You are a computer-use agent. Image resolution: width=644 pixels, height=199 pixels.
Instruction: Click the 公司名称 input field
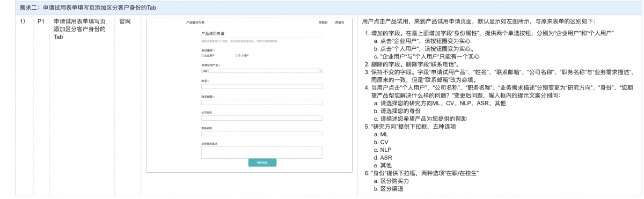[x=261, y=118]
